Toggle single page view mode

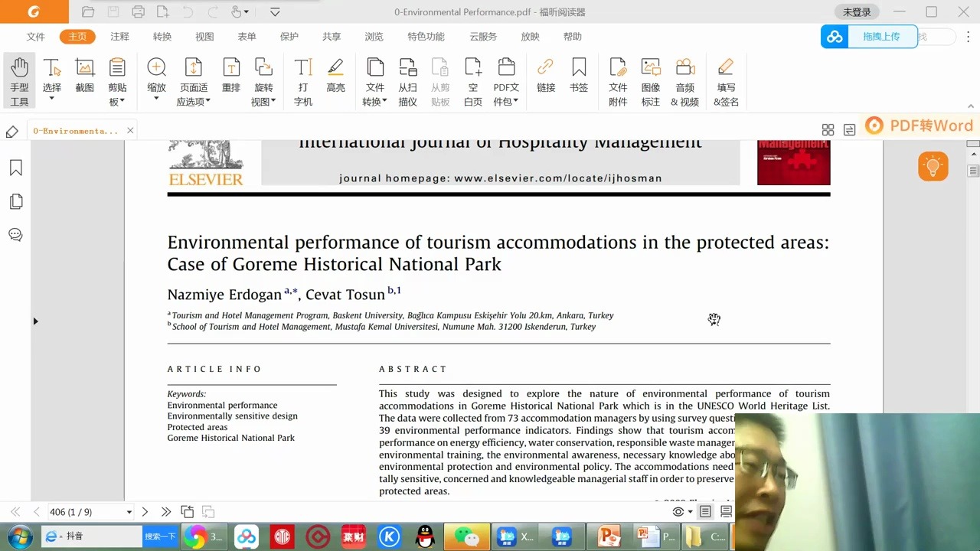705,511
